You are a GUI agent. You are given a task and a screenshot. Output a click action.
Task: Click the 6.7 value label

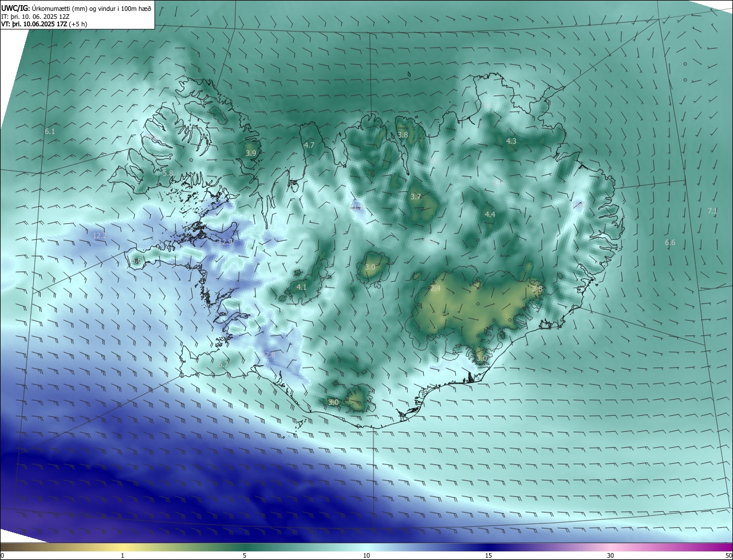point(223,364)
